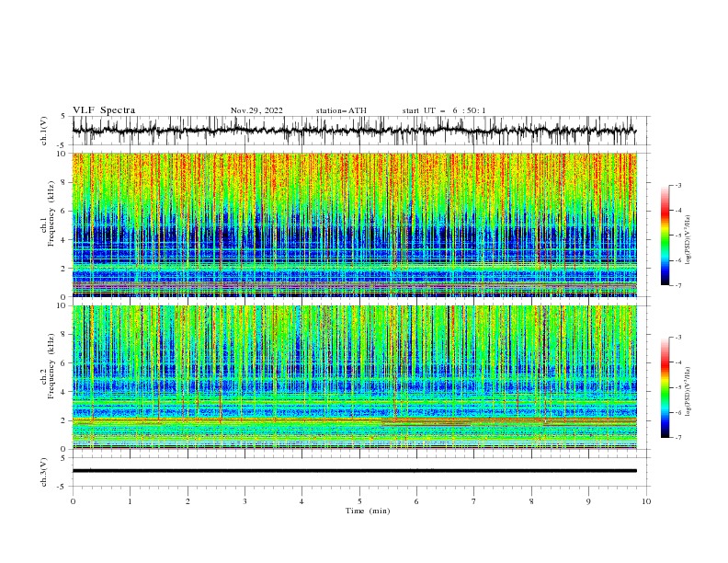Click the upper color bar's log(PSD) label

(688, 240)
